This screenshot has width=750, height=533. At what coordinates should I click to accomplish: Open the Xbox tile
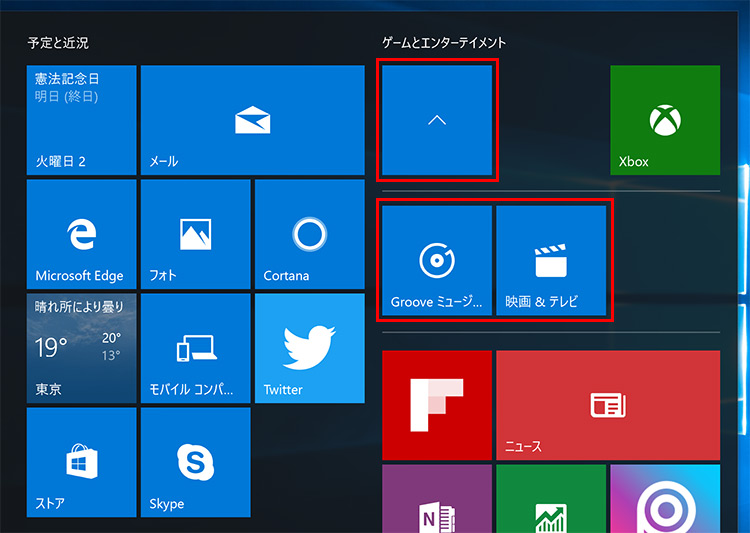[x=664, y=120]
